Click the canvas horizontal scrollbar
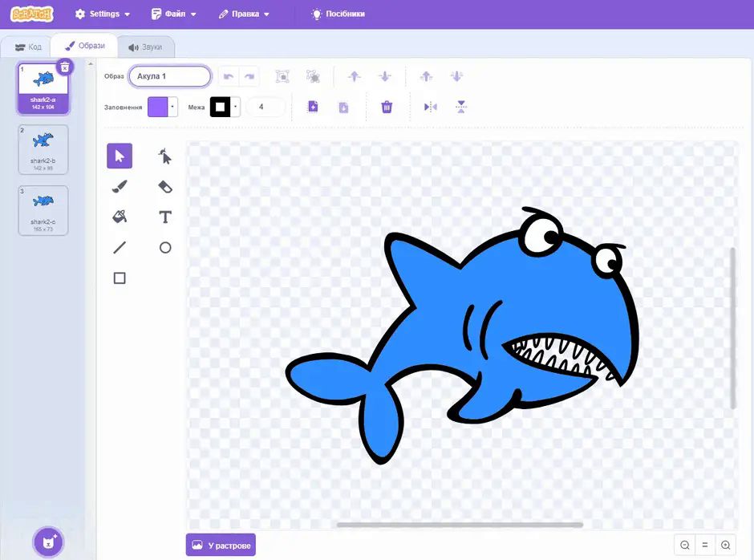The height and width of the screenshot is (560, 754). coord(460,525)
